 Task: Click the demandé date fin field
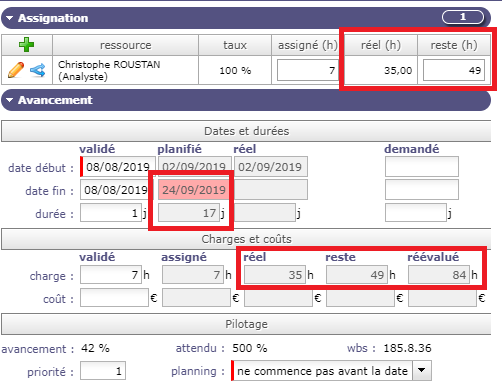(422, 190)
